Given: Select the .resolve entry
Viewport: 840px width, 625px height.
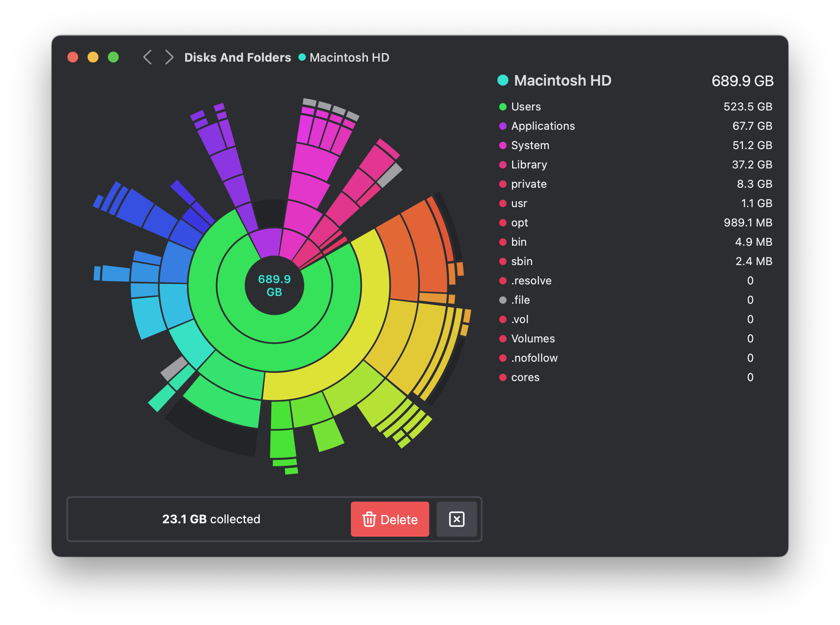Looking at the screenshot, I should tap(636, 281).
